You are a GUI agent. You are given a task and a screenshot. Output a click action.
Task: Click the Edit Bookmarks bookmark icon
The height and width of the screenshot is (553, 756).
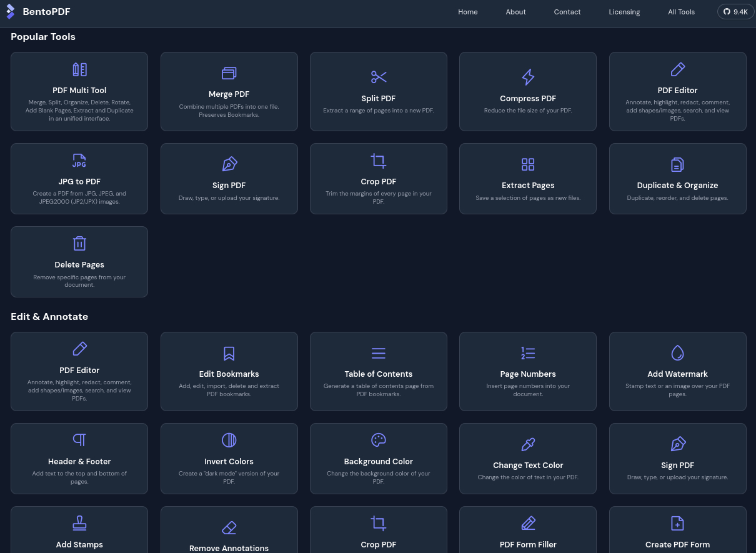[229, 353]
